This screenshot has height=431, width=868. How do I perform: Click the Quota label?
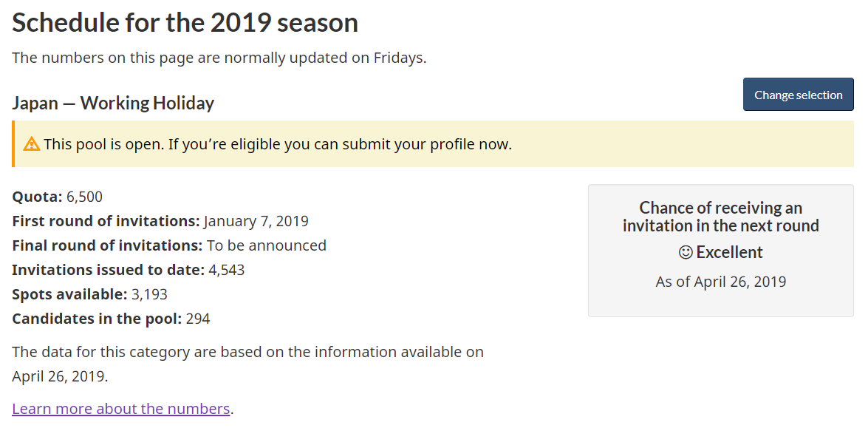(37, 197)
